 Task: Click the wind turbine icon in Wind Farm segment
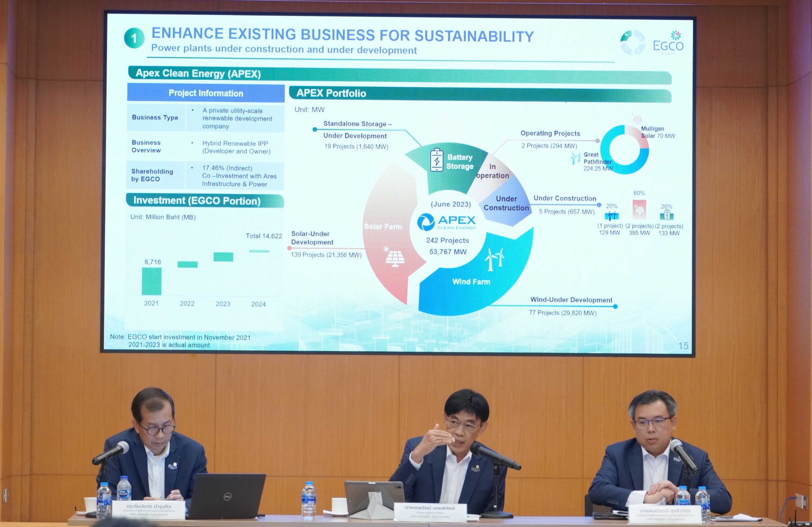[494, 259]
